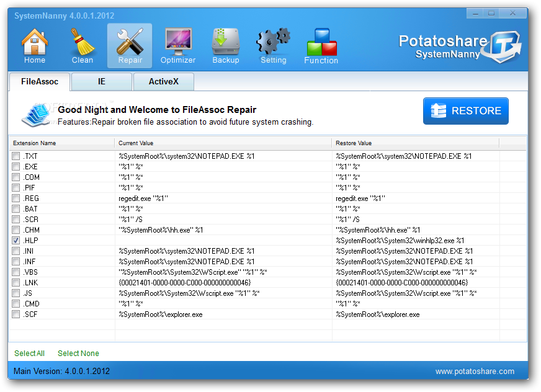Switch to the ActiveX tab
Screen dimensions: 541x392
pyautogui.click(x=164, y=82)
